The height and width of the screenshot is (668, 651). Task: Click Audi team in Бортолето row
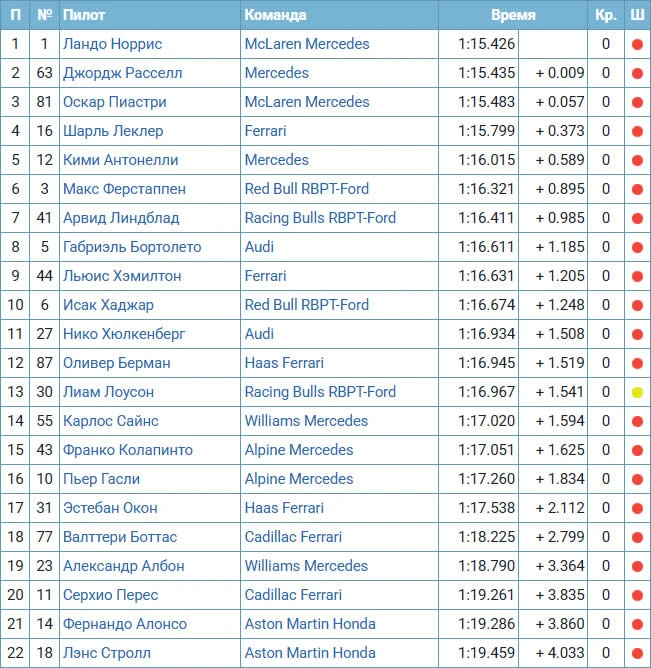pos(259,247)
